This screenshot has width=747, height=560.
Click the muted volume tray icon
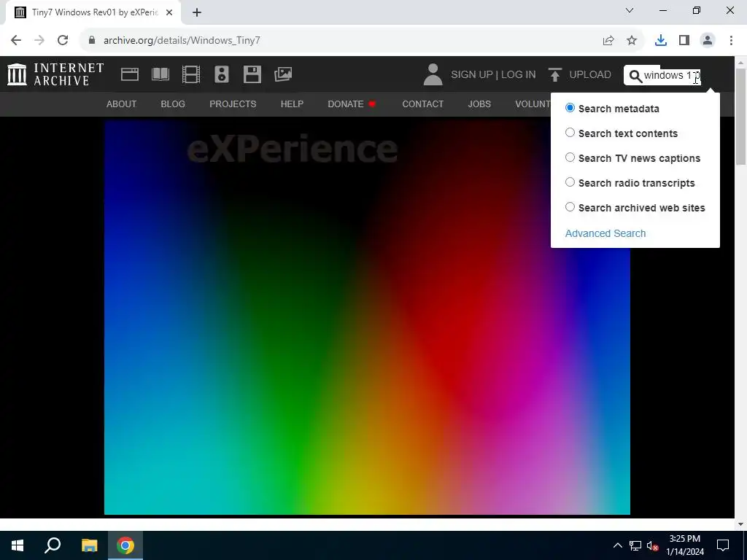pyautogui.click(x=652, y=545)
